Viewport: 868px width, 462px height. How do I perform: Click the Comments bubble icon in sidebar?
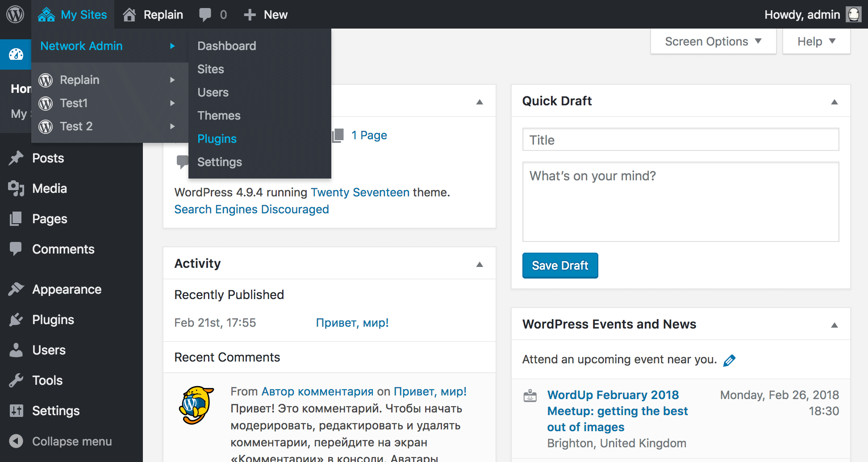click(16, 249)
